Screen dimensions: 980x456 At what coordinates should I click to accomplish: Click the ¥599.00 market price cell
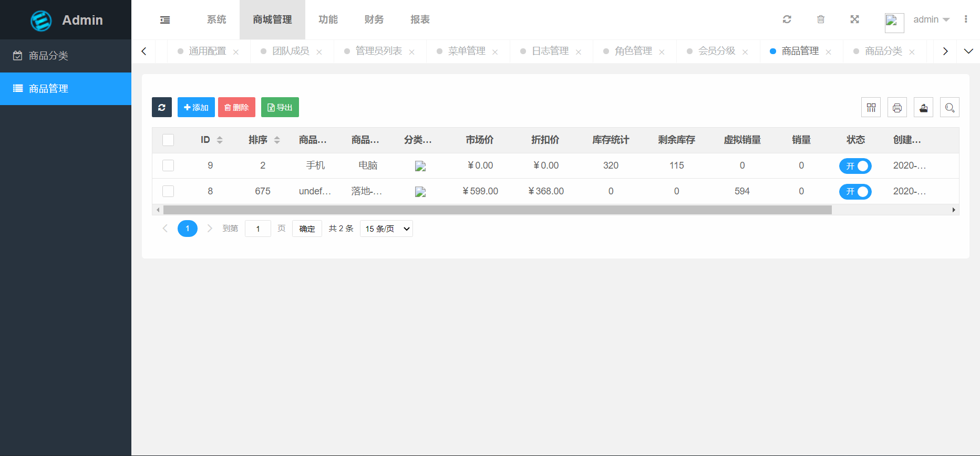coord(480,191)
